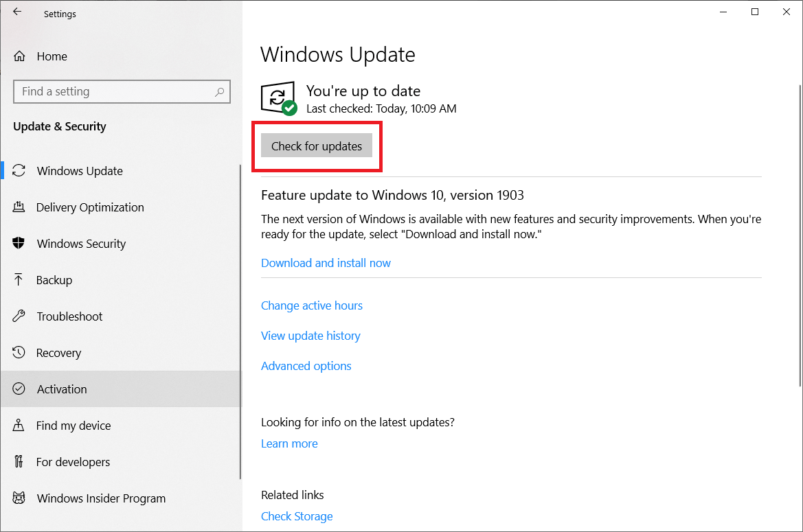The image size is (803, 532).
Task: Click the Learn more link
Action: (x=289, y=443)
